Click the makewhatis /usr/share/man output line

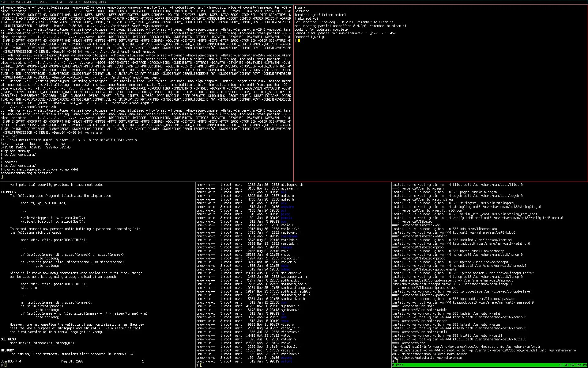point(427,358)
